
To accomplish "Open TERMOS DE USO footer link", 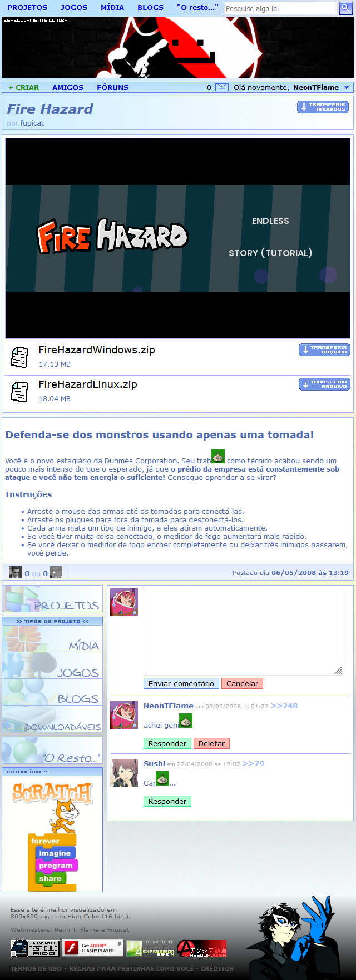I will point(36,968).
